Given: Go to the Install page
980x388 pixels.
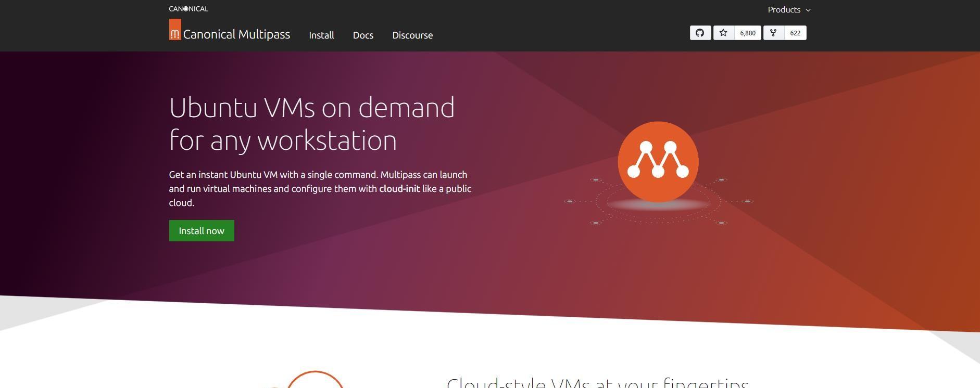Looking at the screenshot, I should [321, 35].
